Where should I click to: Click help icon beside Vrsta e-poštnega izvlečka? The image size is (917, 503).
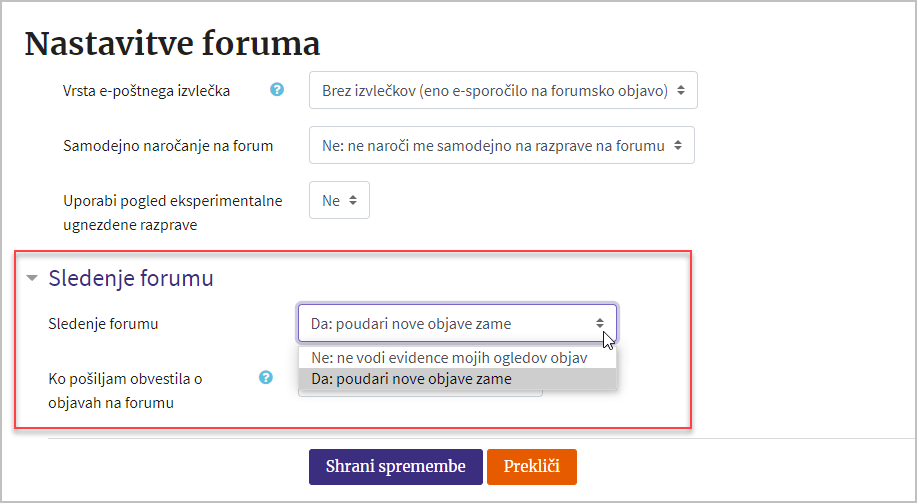tap(277, 89)
